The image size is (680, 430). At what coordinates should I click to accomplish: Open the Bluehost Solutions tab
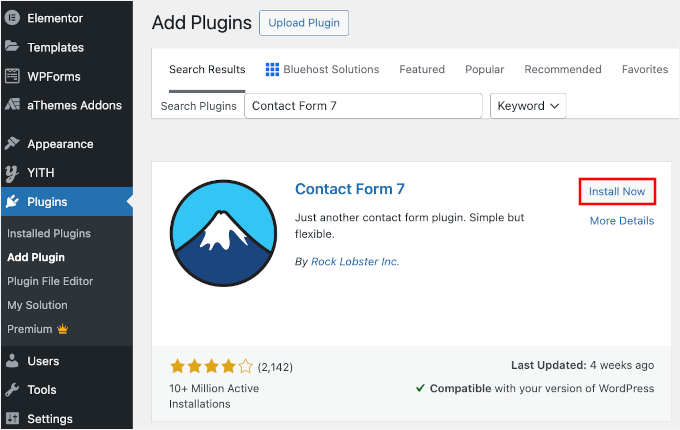click(x=323, y=70)
